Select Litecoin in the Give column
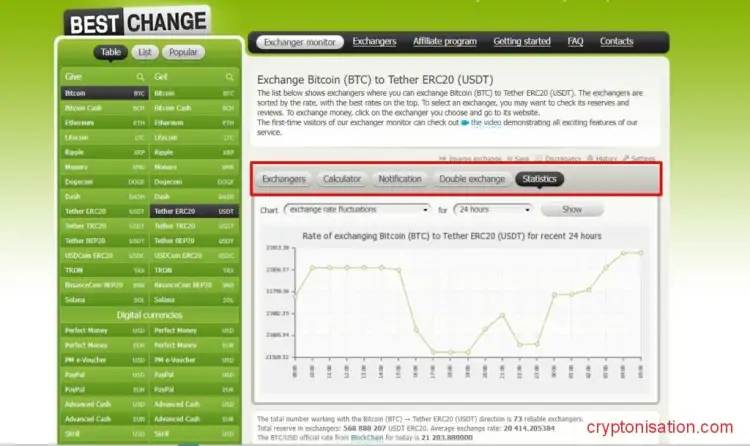 tap(105, 138)
